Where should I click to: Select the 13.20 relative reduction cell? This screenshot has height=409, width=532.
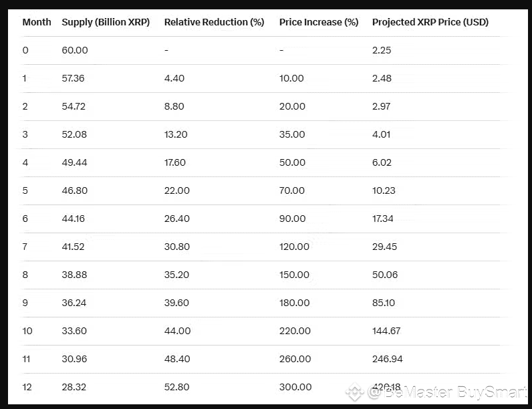[176, 134]
